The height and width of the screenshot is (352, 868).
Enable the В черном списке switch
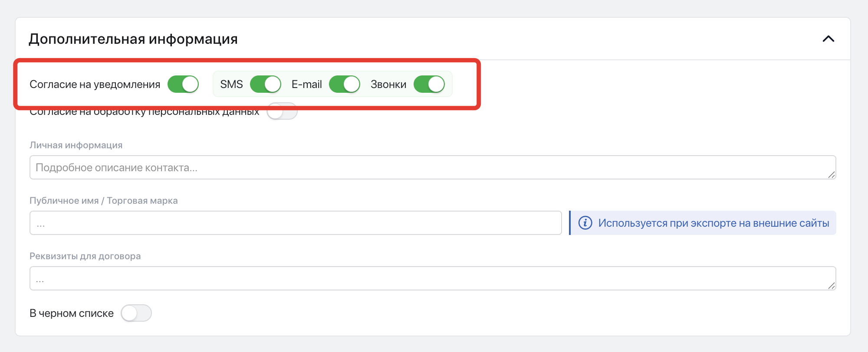pos(136,313)
